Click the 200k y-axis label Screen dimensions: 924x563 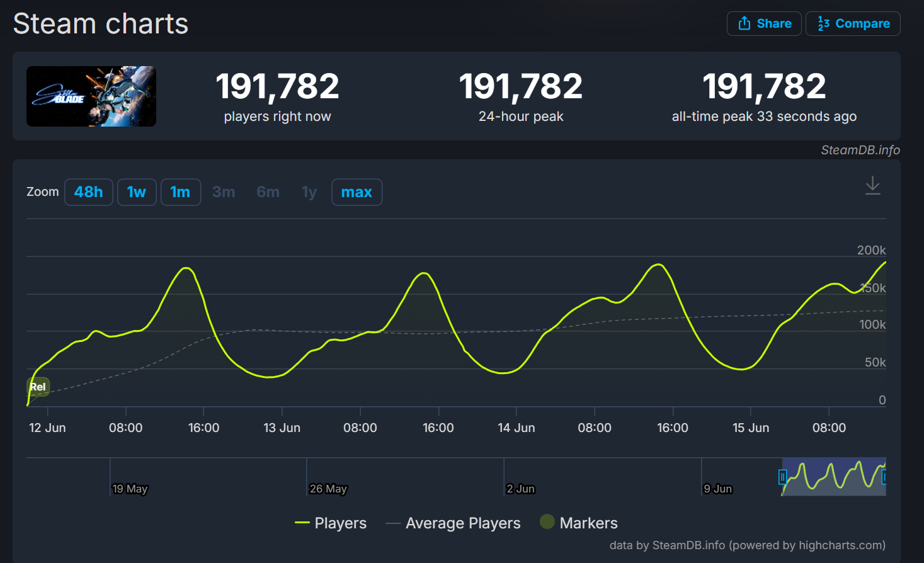[x=871, y=250]
